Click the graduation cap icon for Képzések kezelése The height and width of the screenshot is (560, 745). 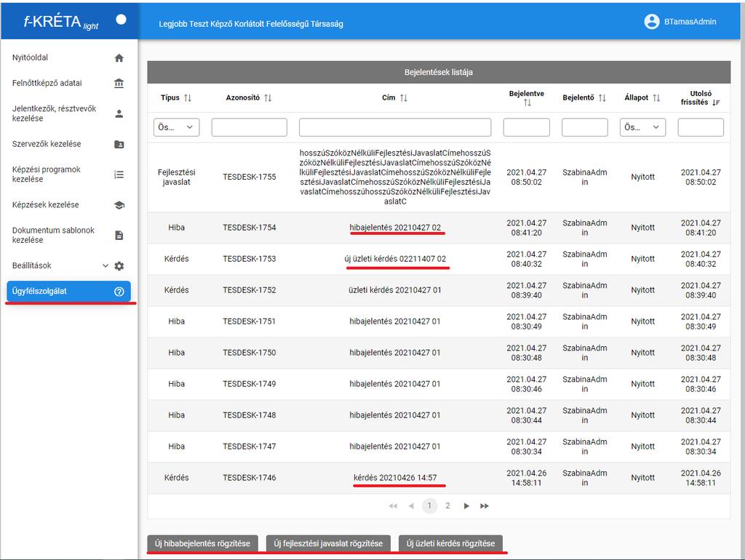(119, 205)
